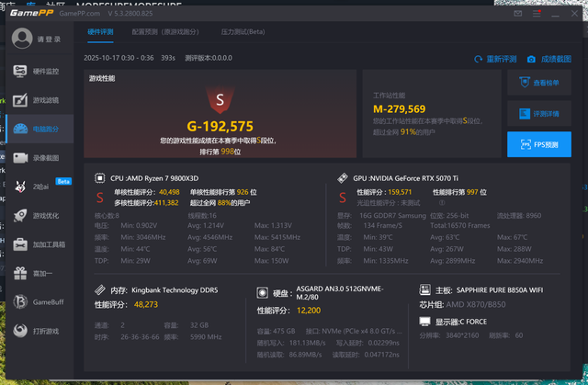Open the 压力测试(Beta) tab
The image size is (588, 385).
click(x=243, y=31)
